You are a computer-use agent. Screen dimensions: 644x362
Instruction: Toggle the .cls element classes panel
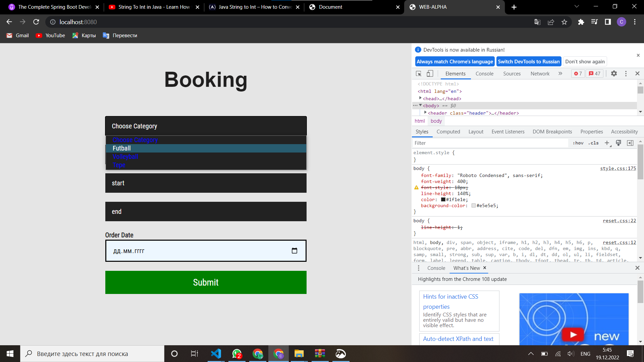[x=593, y=143]
